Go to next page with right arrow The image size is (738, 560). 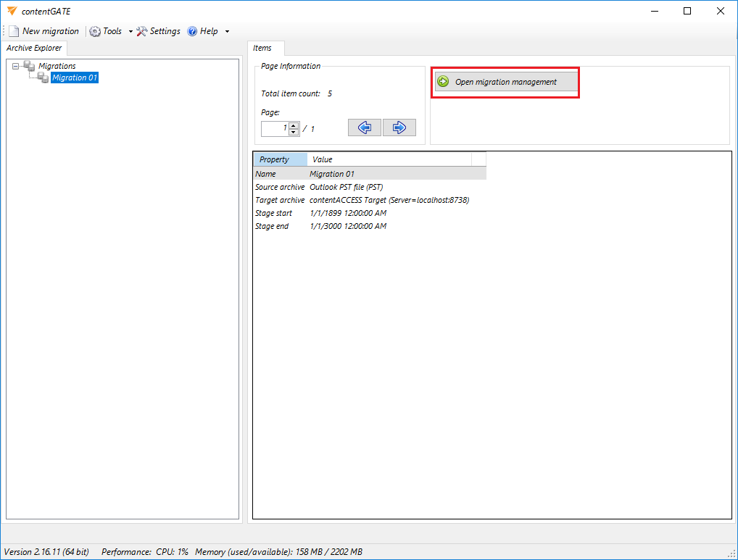pyautogui.click(x=399, y=128)
